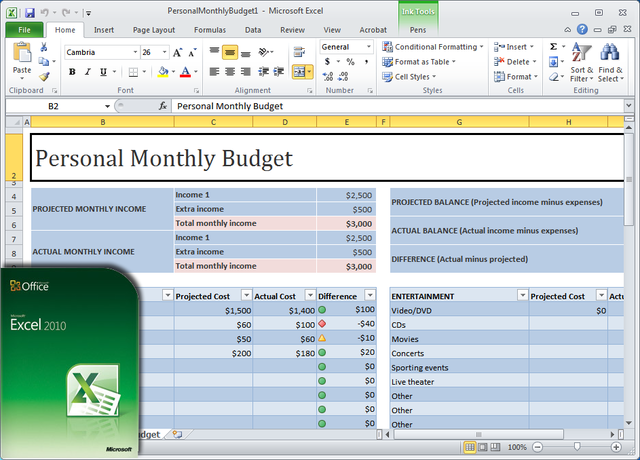Expand Format as Table menu

419,62
